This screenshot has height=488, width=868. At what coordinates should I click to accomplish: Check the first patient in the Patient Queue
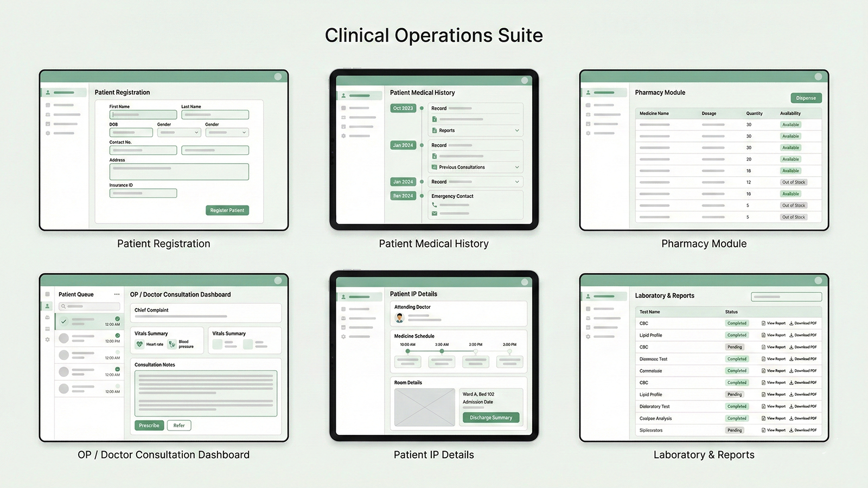pos(64,322)
